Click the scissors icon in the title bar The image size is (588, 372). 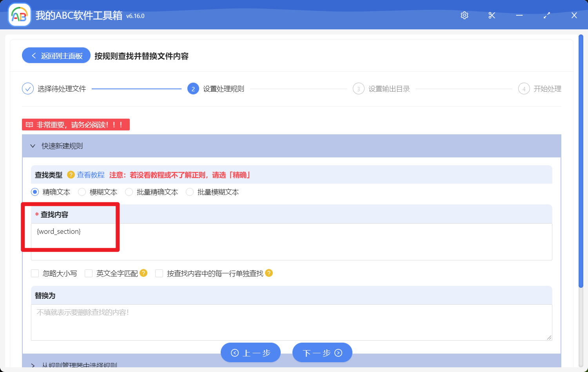tap(492, 15)
